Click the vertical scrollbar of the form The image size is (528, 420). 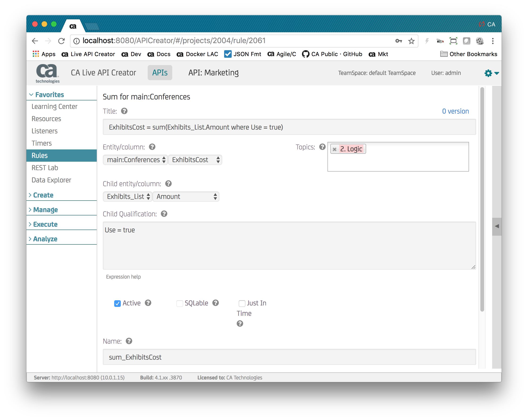coord(482,199)
